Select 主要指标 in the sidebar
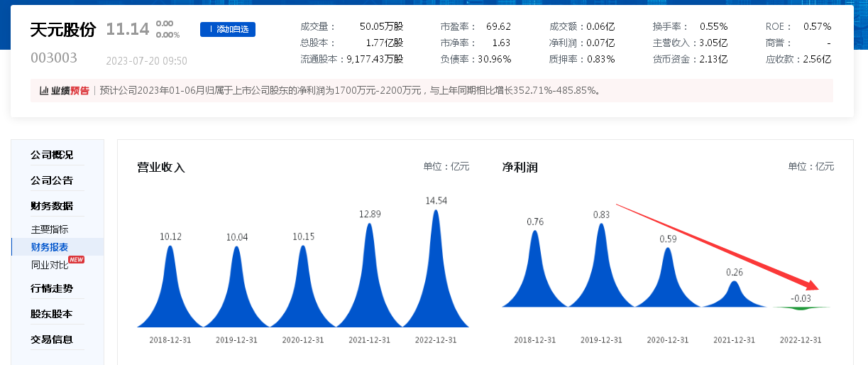 50,230
